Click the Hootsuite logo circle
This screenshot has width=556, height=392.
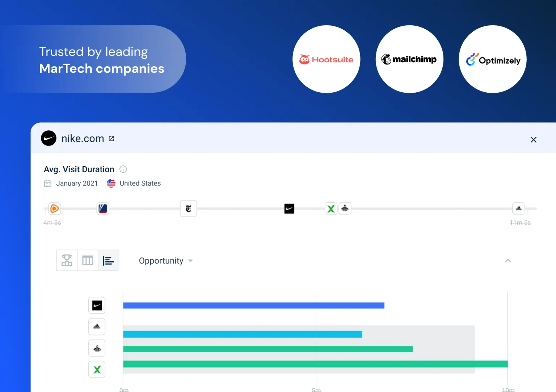[x=326, y=59]
